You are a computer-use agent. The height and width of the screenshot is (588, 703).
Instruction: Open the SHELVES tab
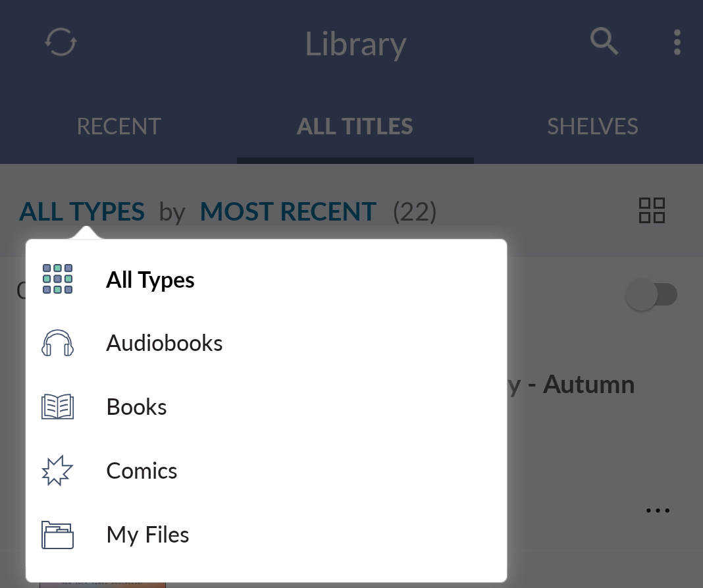coord(592,126)
